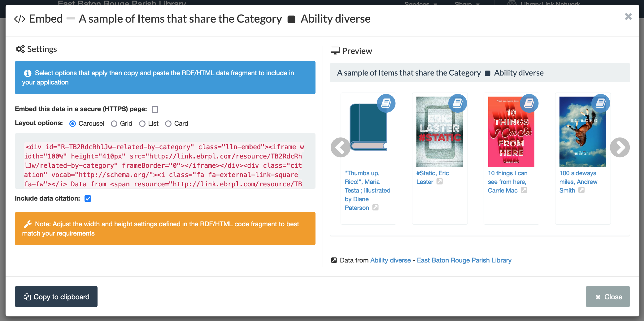Click external link icon beside Andrew Smith
644x321 pixels.
[x=581, y=190]
